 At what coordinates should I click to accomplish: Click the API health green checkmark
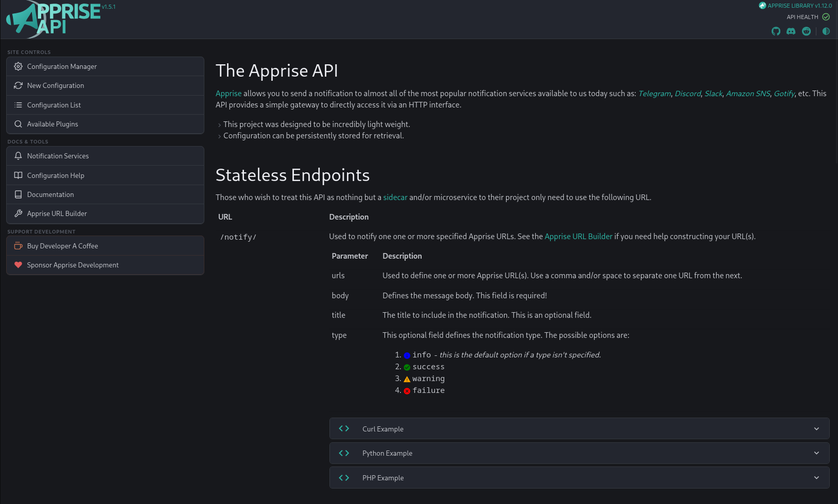point(826,17)
